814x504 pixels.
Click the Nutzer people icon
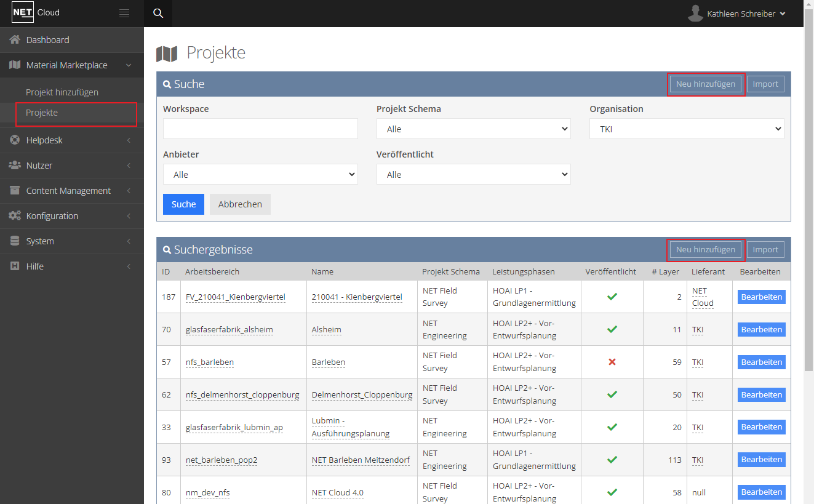click(15, 166)
